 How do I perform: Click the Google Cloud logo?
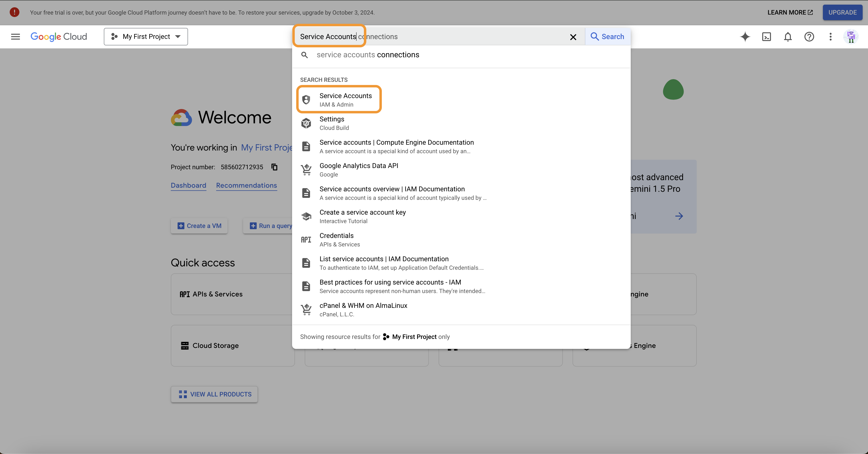click(x=59, y=36)
